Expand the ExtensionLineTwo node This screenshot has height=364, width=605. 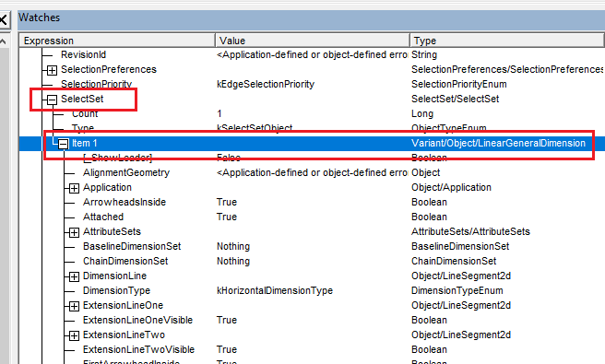[x=74, y=335]
